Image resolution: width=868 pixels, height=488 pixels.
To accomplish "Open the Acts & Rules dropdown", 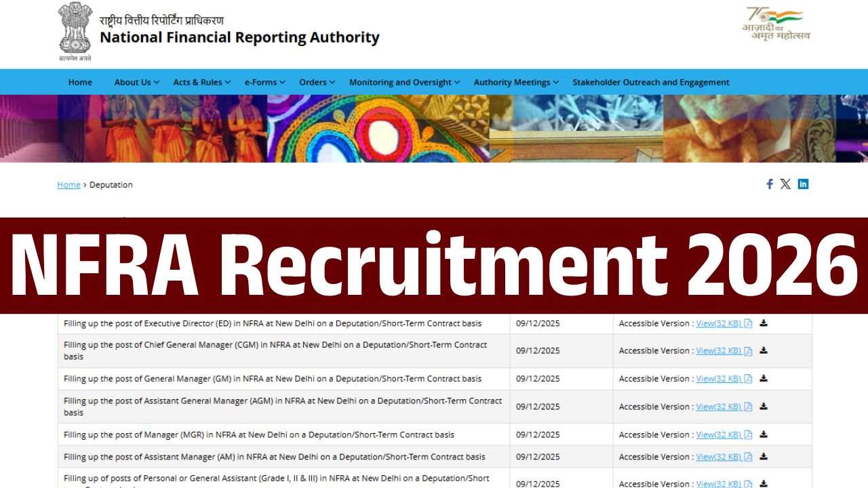I will 197,82.
